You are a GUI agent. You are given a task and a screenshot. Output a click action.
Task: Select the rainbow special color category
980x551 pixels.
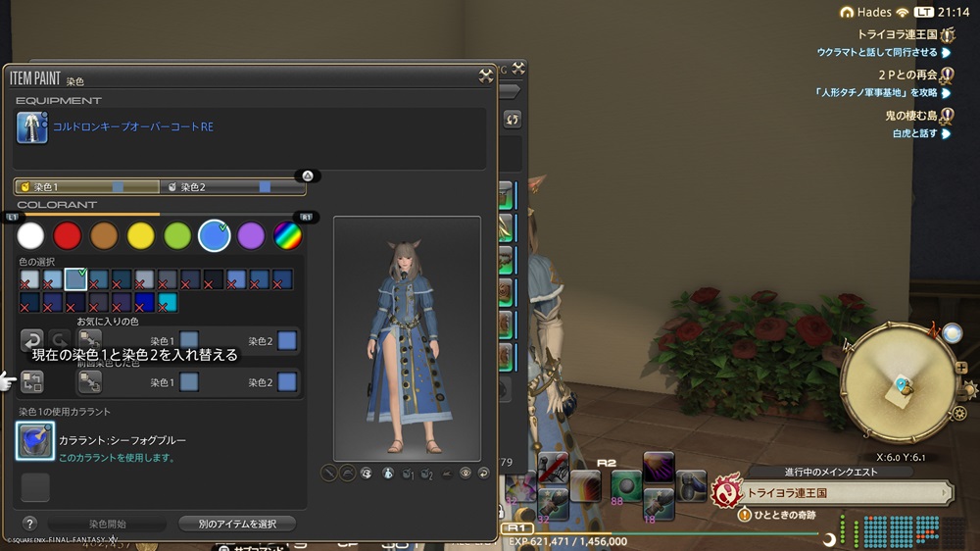coord(287,236)
